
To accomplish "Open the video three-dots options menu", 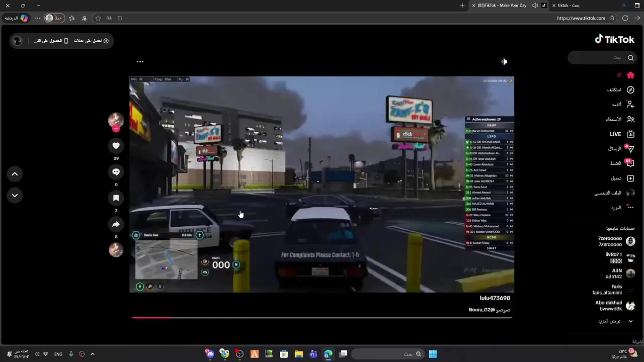I will coord(140,62).
